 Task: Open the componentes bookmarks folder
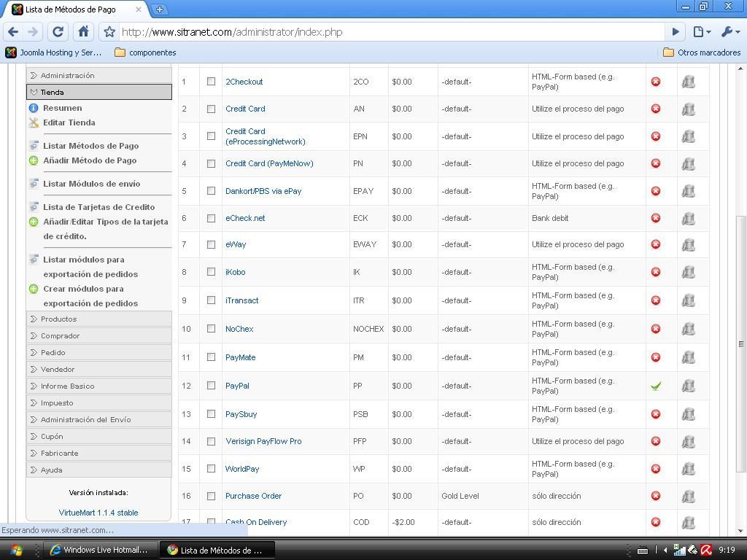point(145,52)
